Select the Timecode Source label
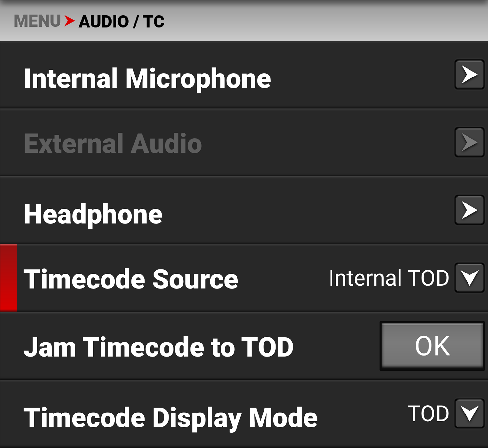This screenshot has width=488, height=448. point(131,279)
